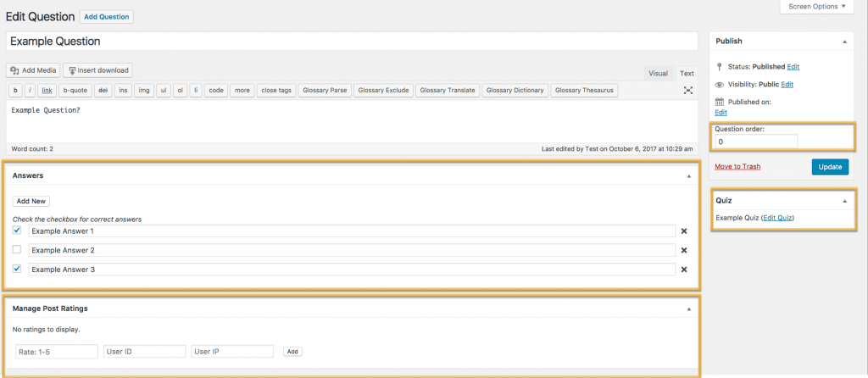Toggle the Example Answer 3 checkbox
This screenshot has height=378, width=868.
point(17,270)
